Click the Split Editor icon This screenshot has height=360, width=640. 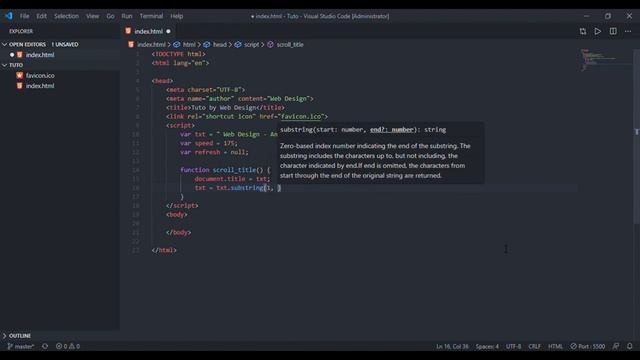(613, 31)
